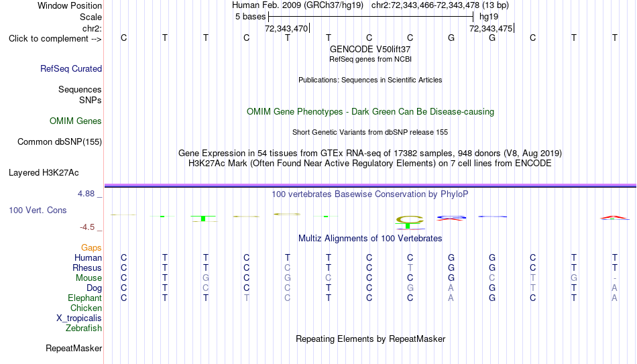Click the 72,343,475 position marker

coord(491,28)
